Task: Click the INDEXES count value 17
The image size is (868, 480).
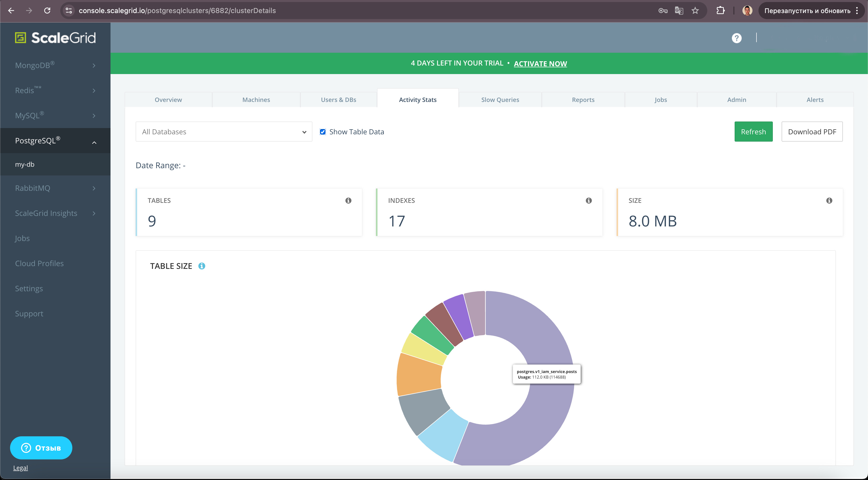Action: coord(397,221)
